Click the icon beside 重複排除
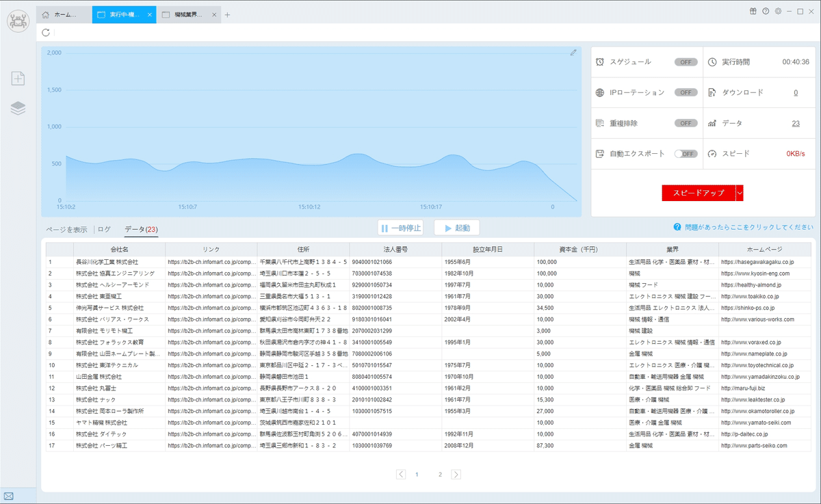Screen dimensions: 821x504 599,123
